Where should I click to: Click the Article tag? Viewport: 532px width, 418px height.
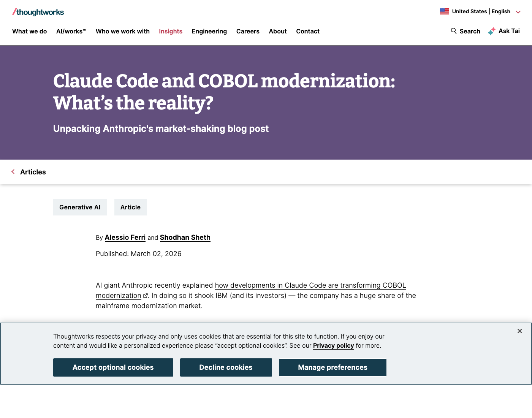click(x=130, y=207)
